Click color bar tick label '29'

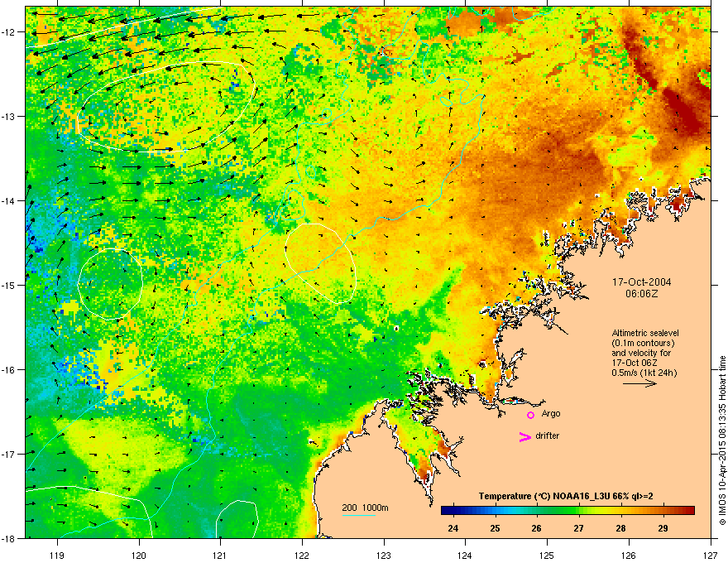[x=663, y=528]
